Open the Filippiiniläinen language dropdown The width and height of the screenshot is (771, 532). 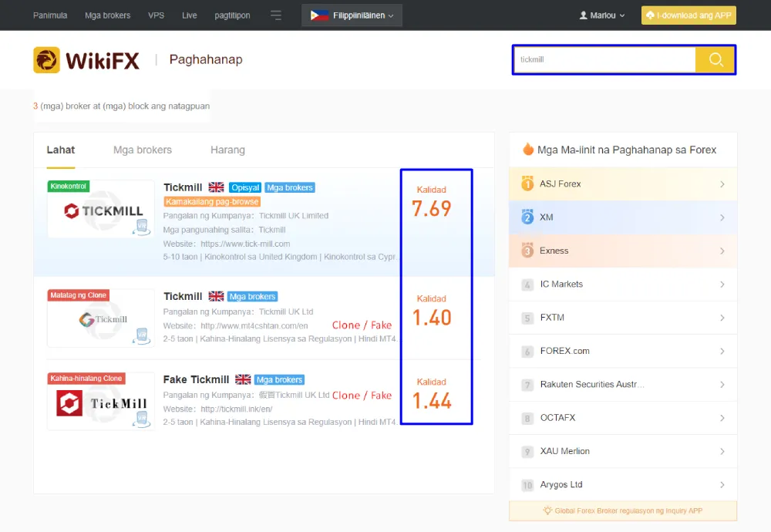[352, 15]
